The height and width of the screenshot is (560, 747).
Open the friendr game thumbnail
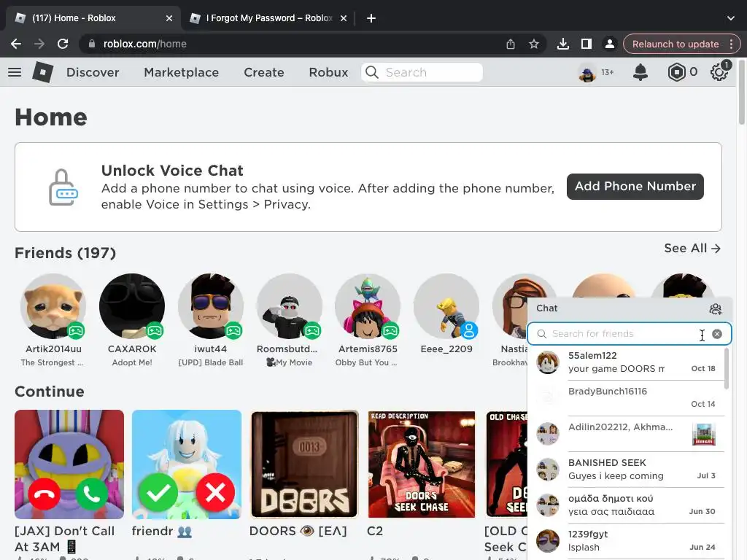[187, 464]
